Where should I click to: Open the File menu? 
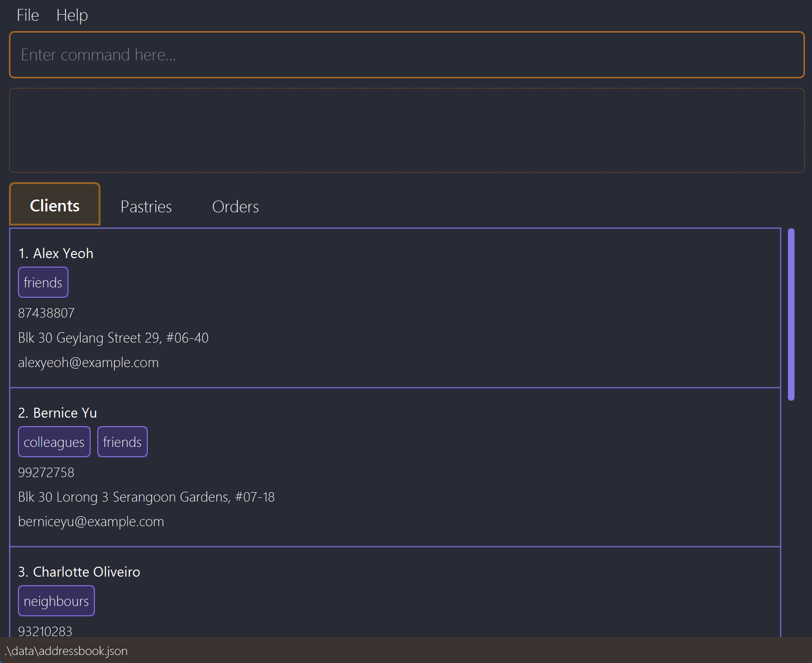27,15
